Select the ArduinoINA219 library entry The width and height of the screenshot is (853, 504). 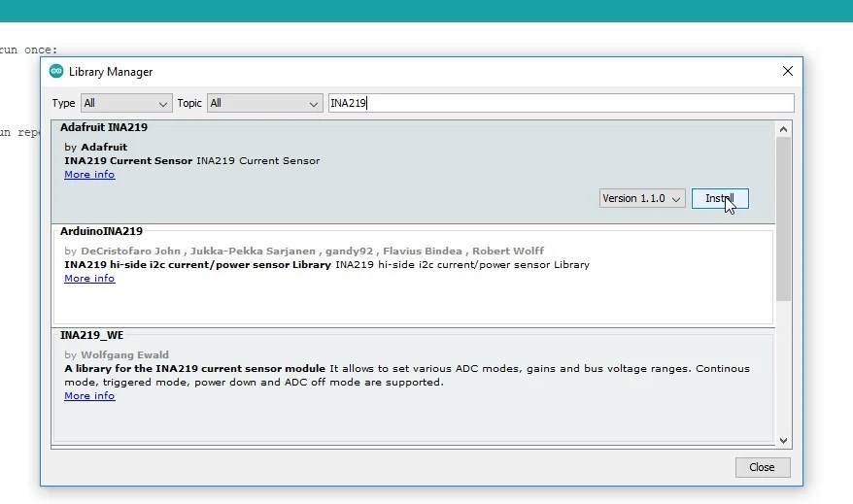pyautogui.click(x=101, y=231)
